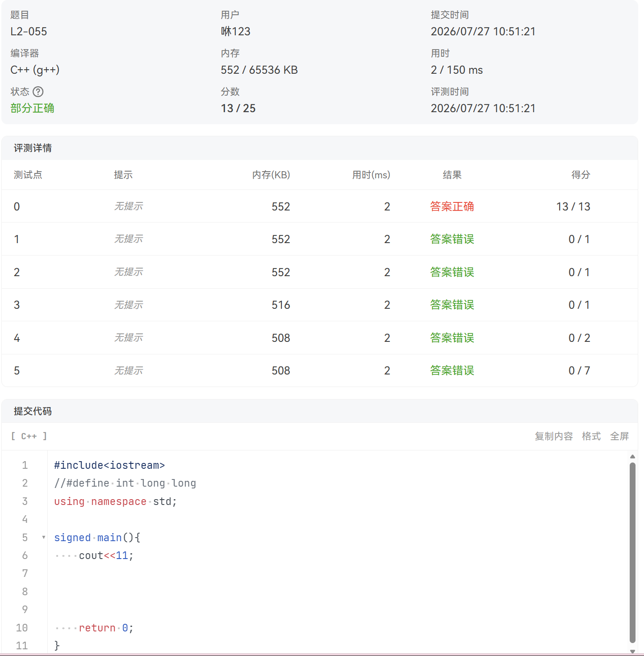644x656 pixels.
Task: Click the partially correct status text
Action: [x=32, y=108]
